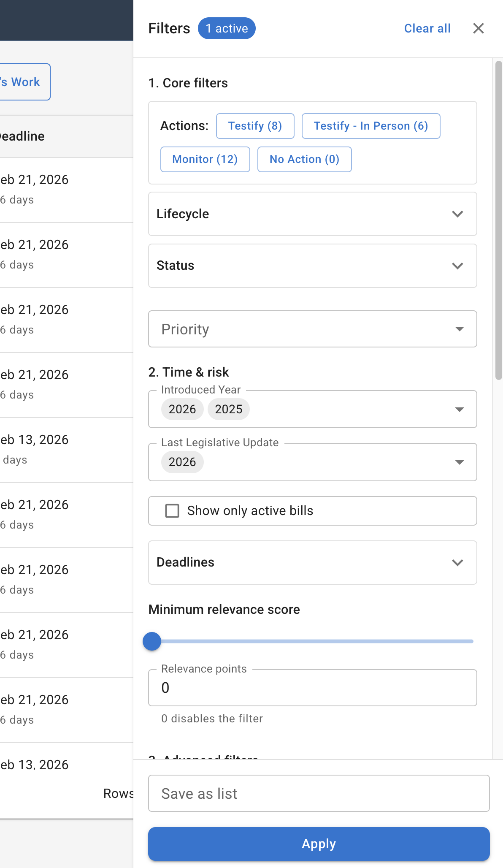This screenshot has height=868, width=503.
Task: Open Introduced Year dropdown arrow
Action: point(460,410)
